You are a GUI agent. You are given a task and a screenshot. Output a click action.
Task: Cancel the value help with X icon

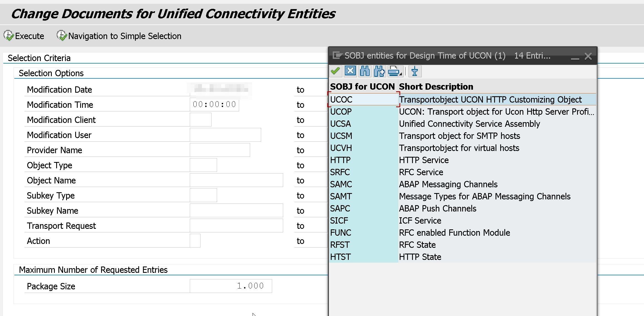[350, 71]
